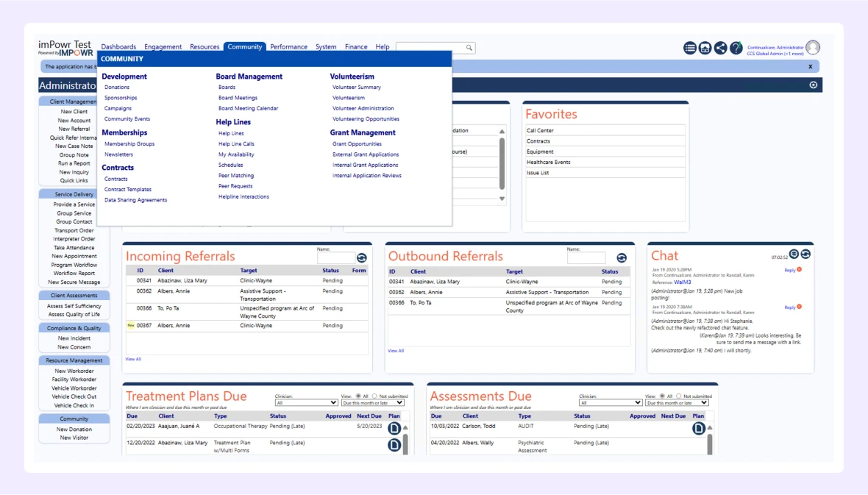
Task: Open Data Sharing Agreements
Action: click(x=135, y=201)
